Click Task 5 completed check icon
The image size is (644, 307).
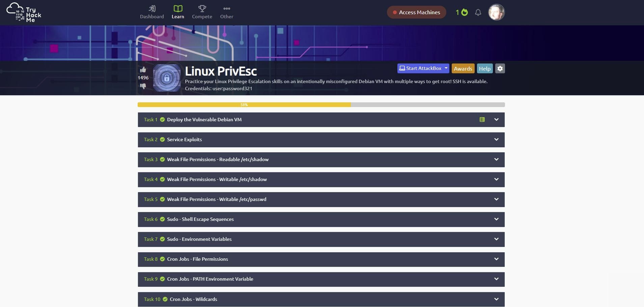pos(162,199)
